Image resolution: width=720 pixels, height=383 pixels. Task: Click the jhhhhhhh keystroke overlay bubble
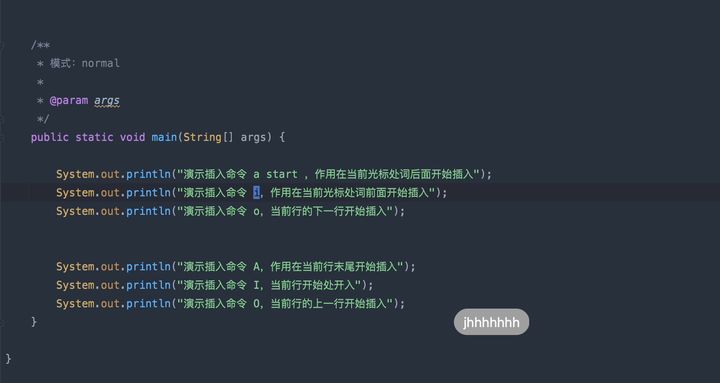pyautogui.click(x=491, y=322)
